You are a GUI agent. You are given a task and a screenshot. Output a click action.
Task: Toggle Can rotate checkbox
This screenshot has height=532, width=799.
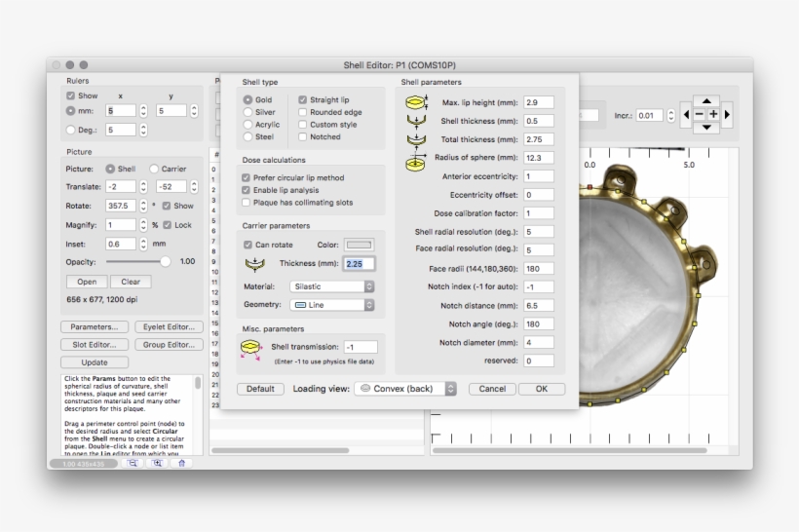click(x=247, y=245)
